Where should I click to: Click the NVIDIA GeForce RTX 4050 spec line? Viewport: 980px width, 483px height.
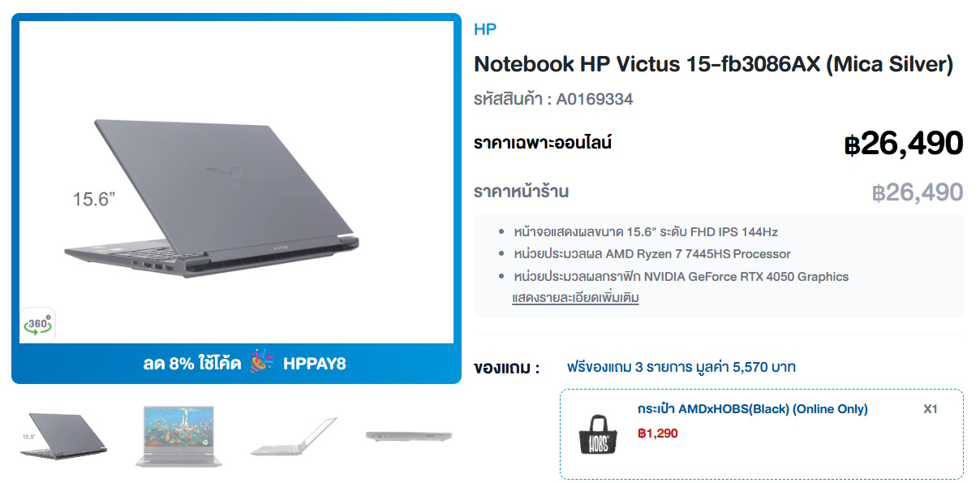(681, 276)
